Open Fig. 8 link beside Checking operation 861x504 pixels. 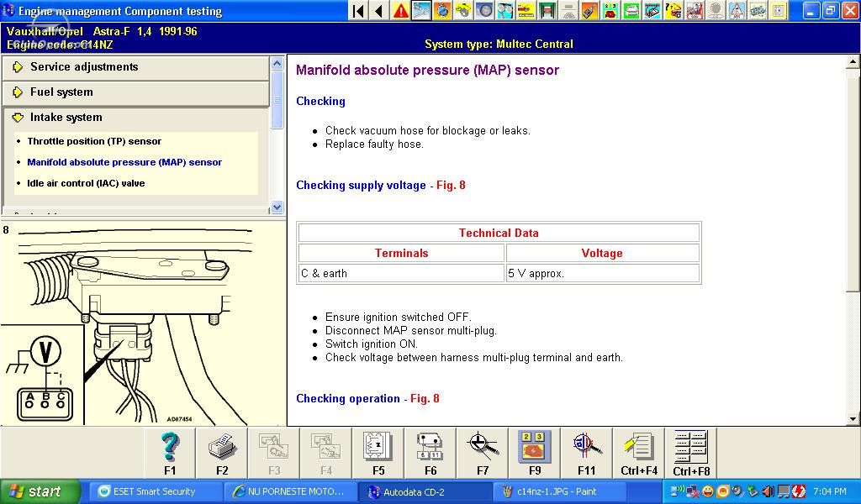click(425, 399)
